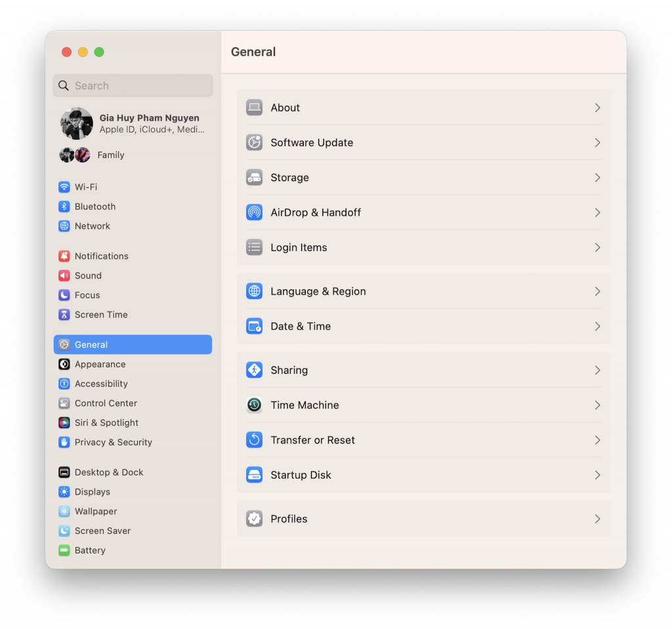
Task: Click the Displays sun icon
Action: (64, 491)
